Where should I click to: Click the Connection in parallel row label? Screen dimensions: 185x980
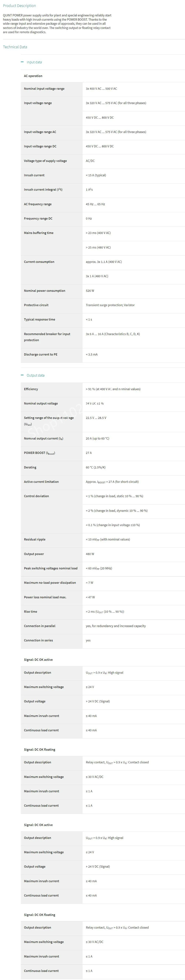pyautogui.click(x=40, y=626)
